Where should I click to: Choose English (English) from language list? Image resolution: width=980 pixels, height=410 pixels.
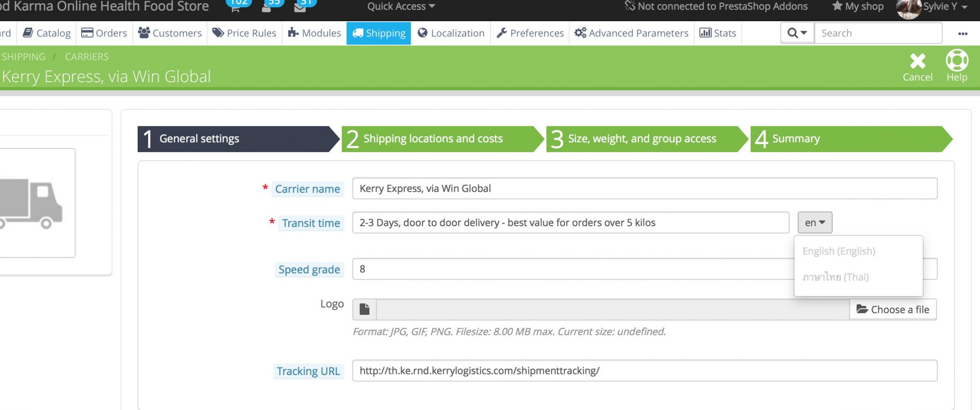click(839, 251)
